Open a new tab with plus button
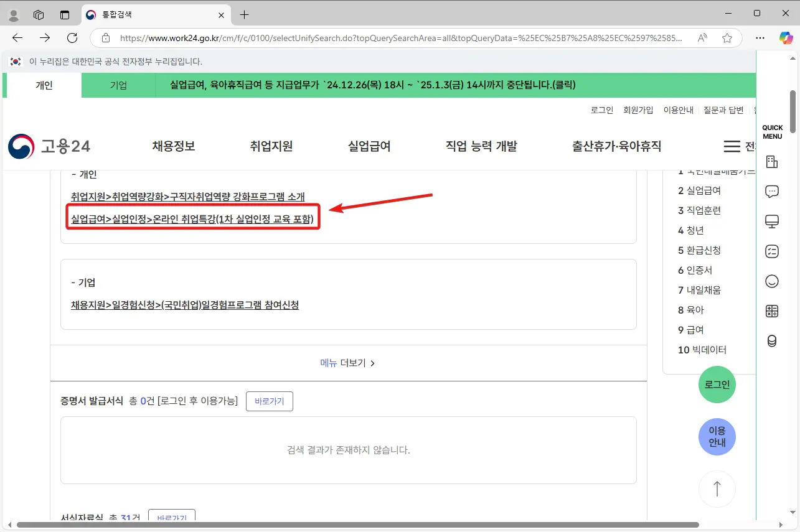This screenshot has width=800, height=532. pyautogui.click(x=245, y=14)
